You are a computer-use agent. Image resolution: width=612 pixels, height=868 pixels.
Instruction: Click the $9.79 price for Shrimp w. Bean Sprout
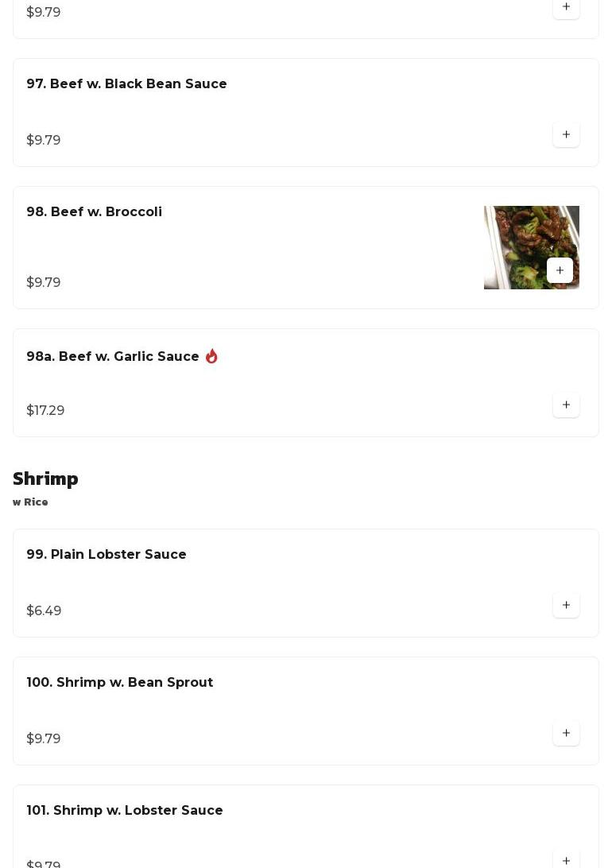pos(44,739)
